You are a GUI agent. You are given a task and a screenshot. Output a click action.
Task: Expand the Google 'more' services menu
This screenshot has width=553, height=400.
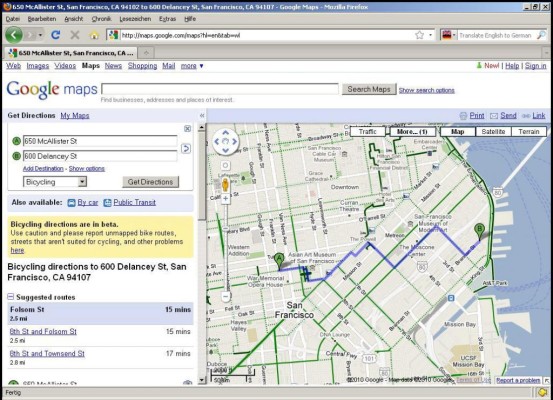tap(192, 66)
